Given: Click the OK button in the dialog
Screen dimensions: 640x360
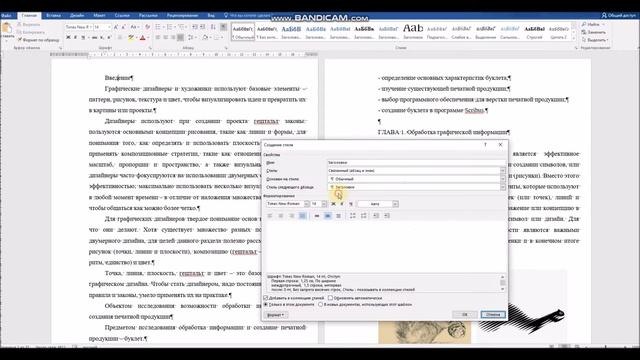Looking at the screenshot, I should (x=464, y=315).
